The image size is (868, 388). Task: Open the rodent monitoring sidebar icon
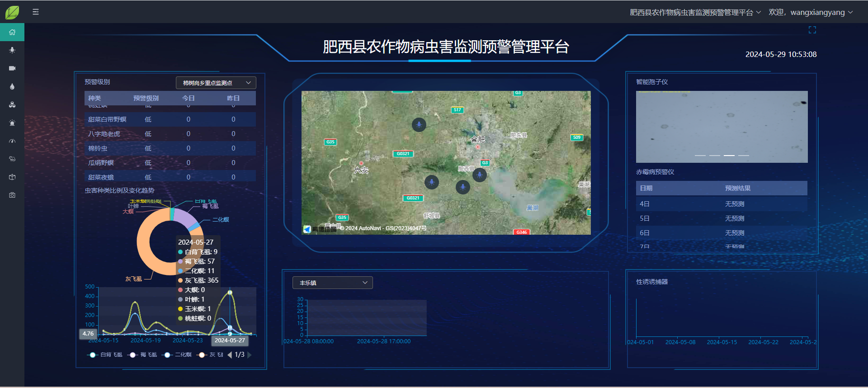pyautogui.click(x=12, y=159)
